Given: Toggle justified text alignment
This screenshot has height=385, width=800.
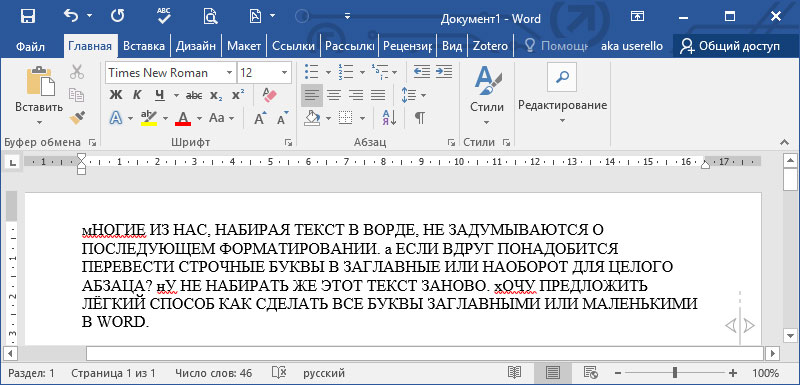Looking at the screenshot, I should pyautogui.click(x=378, y=95).
